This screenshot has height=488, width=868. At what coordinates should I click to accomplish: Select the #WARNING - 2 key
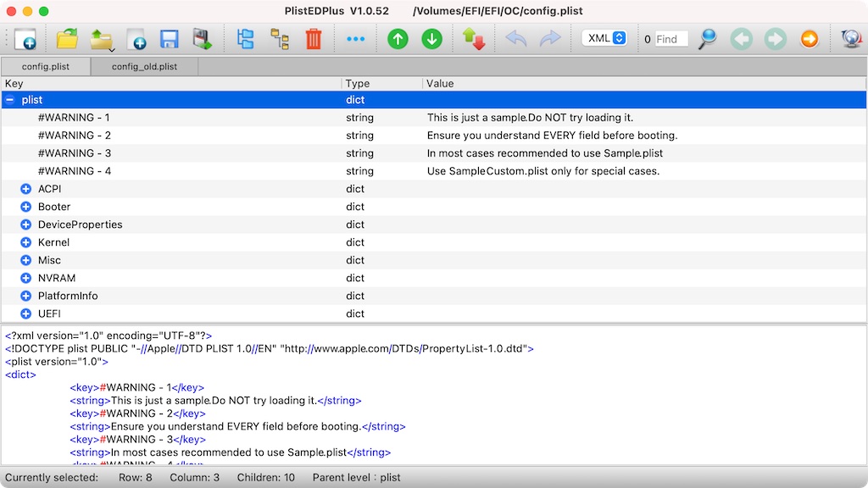(x=75, y=136)
